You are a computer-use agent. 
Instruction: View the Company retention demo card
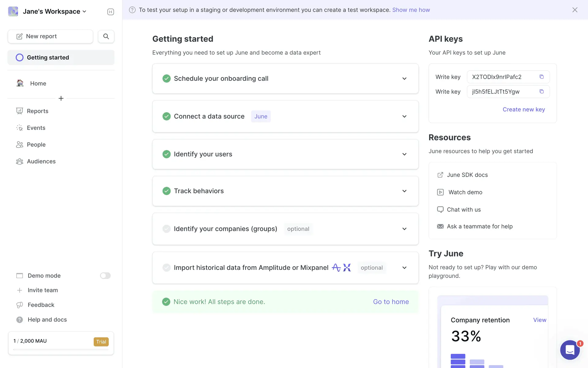pos(540,320)
